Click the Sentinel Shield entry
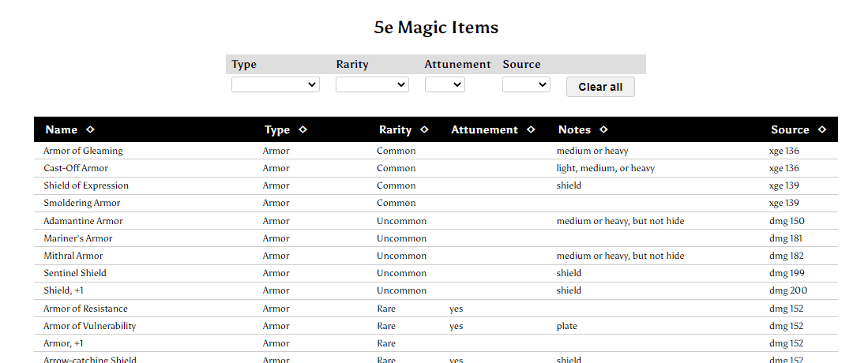 pyautogui.click(x=75, y=273)
